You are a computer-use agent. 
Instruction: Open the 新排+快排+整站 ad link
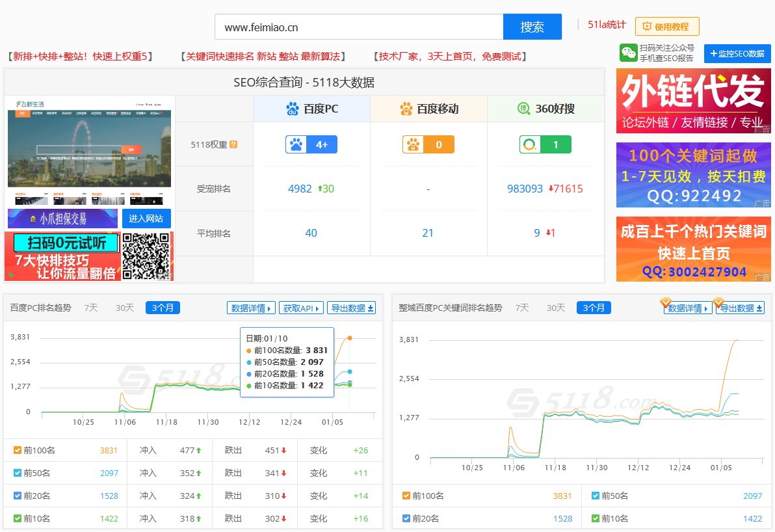click(x=80, y=57)
